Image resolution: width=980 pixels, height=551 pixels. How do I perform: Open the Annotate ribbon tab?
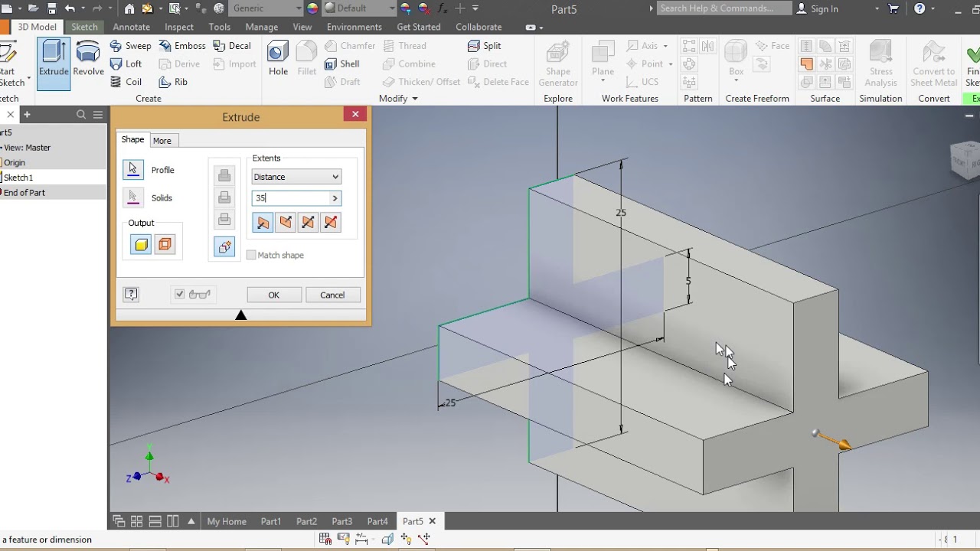(131, 27)
